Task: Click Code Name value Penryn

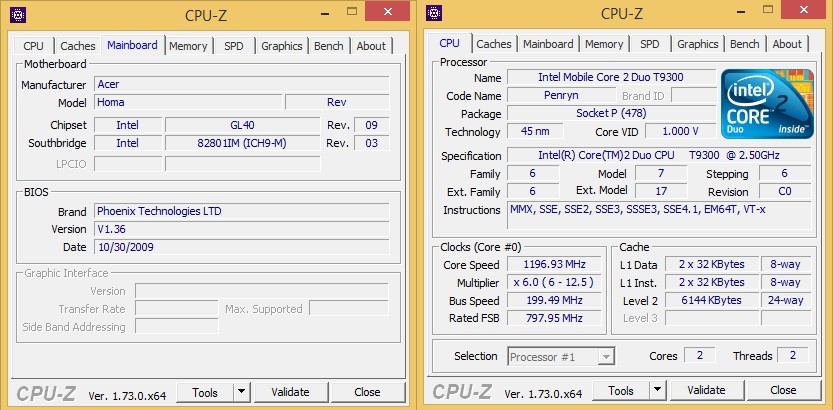Action: click(562, 95)
